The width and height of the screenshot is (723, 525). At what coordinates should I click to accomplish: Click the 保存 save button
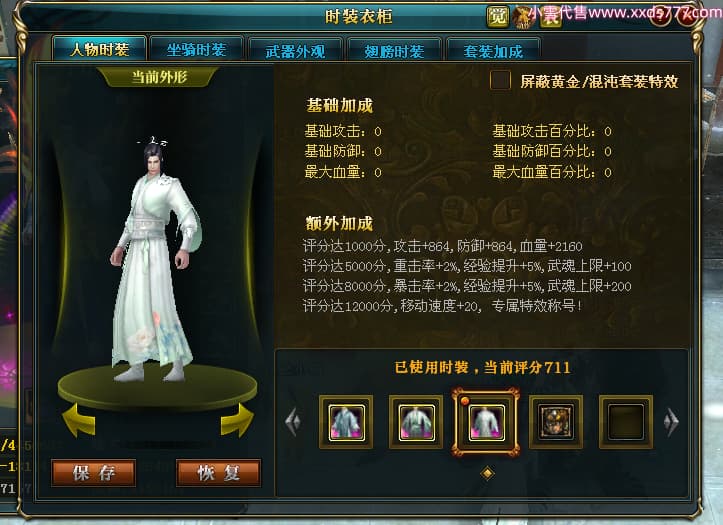point(94,473)
